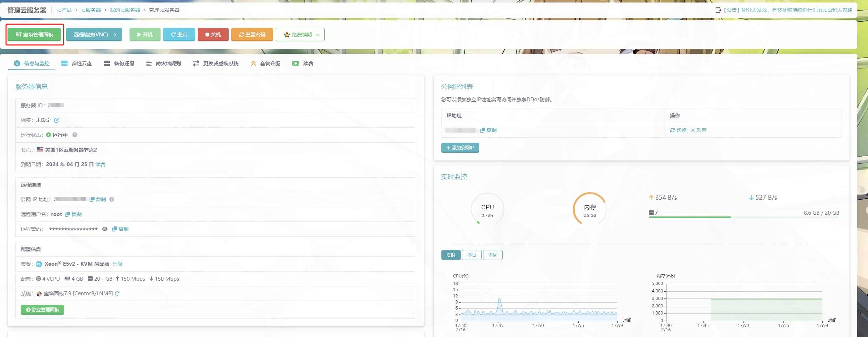Click the 丢弃 discard IP action
Viewport: 868px width, 337px height.
coord(699,130)
